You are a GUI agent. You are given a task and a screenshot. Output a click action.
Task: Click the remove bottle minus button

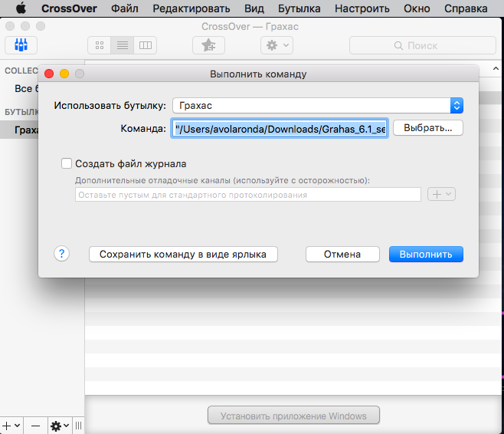[x=36, y=426]
